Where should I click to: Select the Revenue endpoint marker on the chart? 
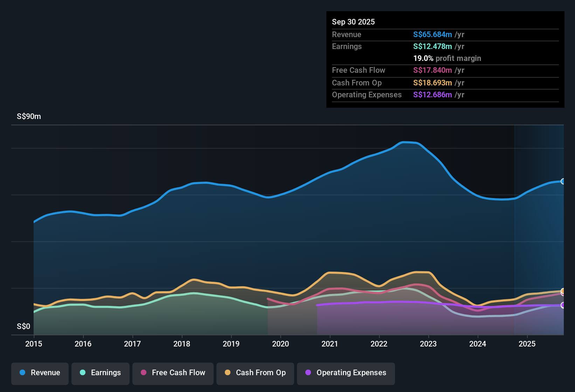[x=563, y=181]
